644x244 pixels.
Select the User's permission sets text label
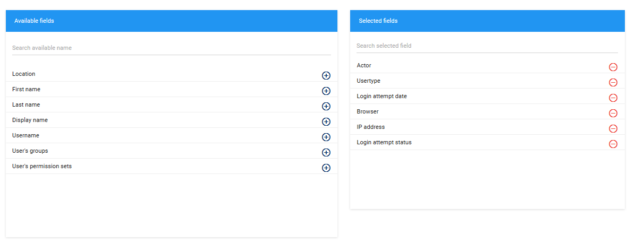[42, 167]
